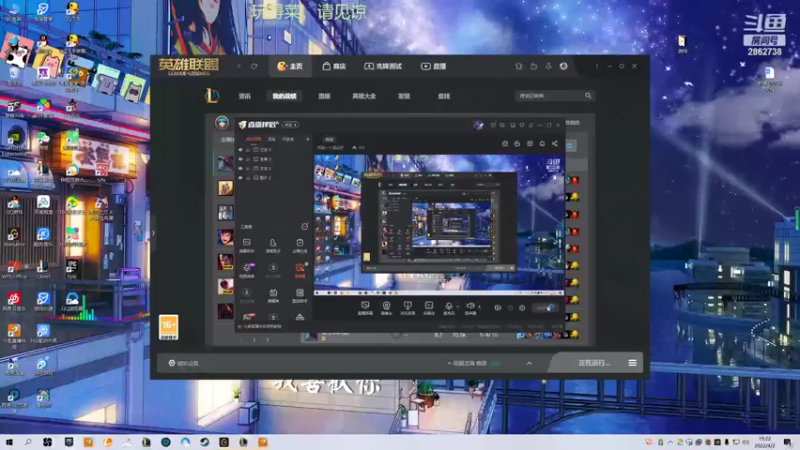Click the magnifier icon in the search box

coord(588,95)
